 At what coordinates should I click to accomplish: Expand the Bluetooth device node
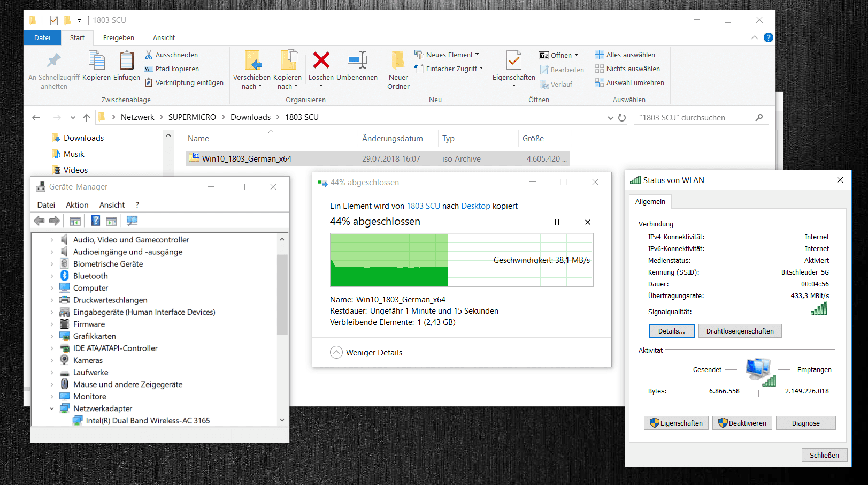click(x=52, y=276)
